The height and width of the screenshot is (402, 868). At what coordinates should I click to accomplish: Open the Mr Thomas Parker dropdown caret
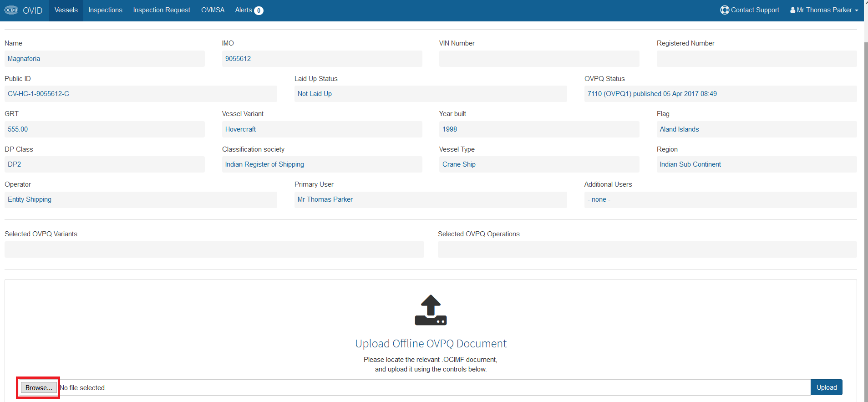pos(857,10)
